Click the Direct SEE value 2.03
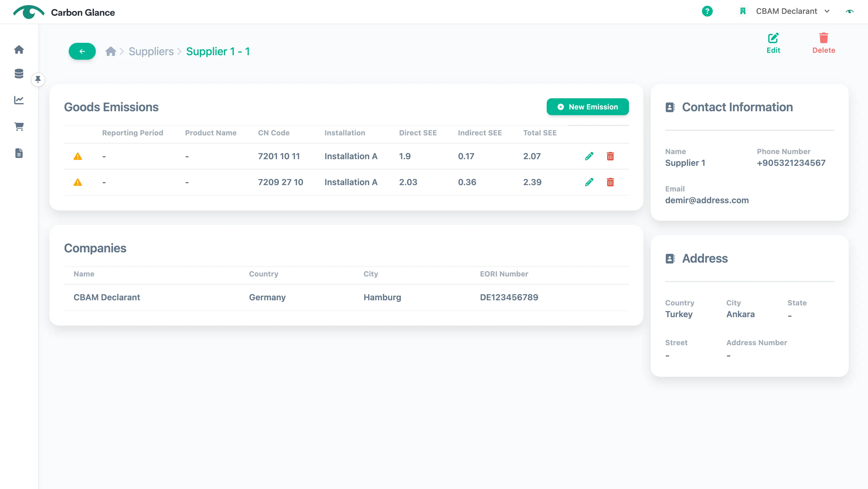The width and height of the screenshot is (868, 489). 408,182
